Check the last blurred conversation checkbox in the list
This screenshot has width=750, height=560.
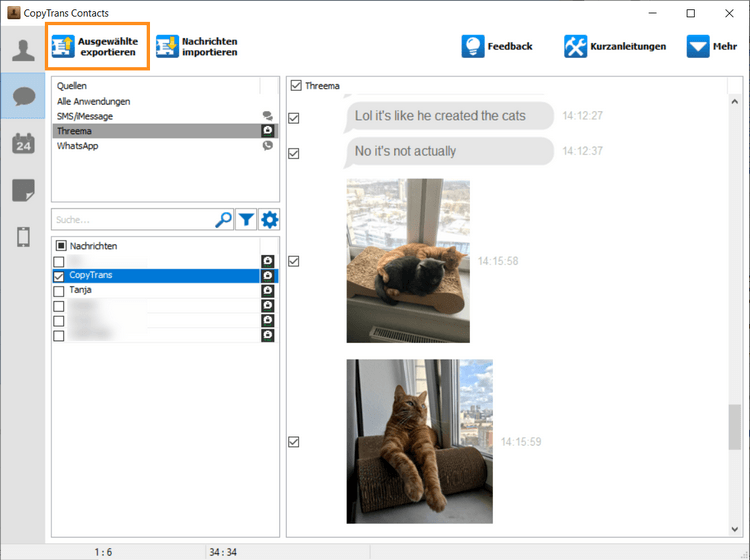pos(59,336)
